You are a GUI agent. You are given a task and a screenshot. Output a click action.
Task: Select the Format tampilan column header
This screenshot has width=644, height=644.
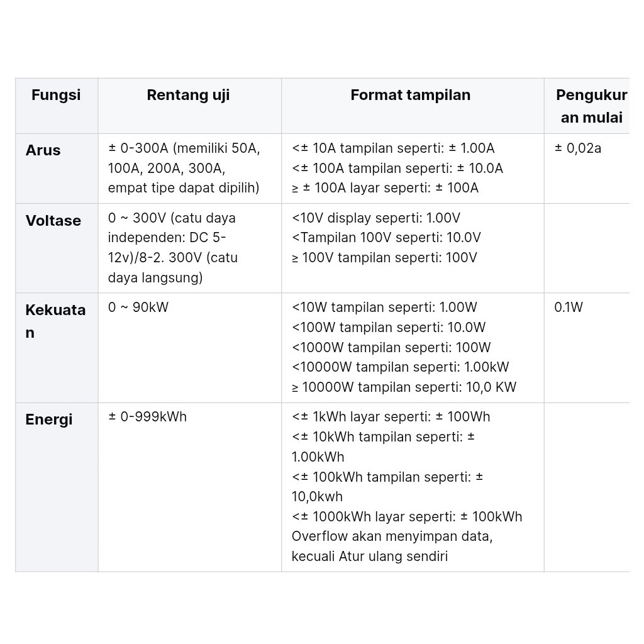click(x=410, y=95)
